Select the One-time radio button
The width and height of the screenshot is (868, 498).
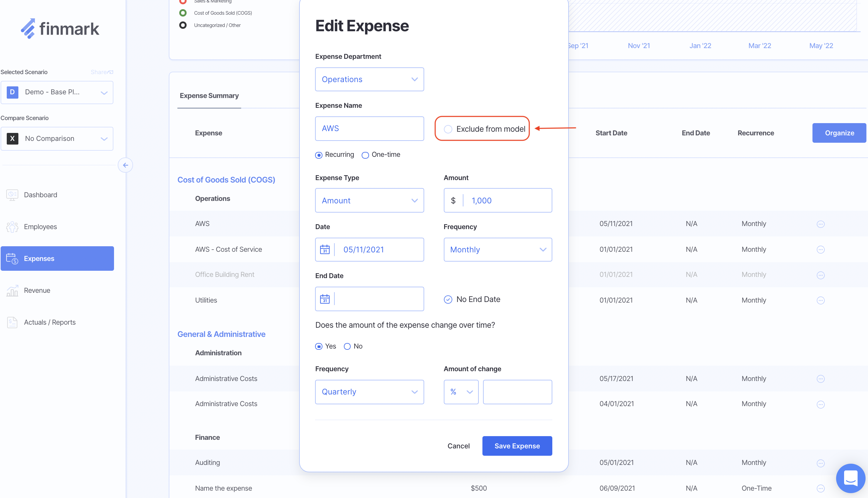(365, 155)
